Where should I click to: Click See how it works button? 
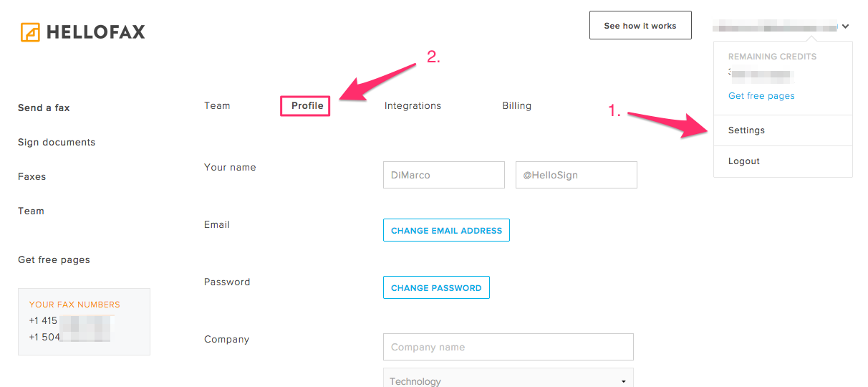640,25
